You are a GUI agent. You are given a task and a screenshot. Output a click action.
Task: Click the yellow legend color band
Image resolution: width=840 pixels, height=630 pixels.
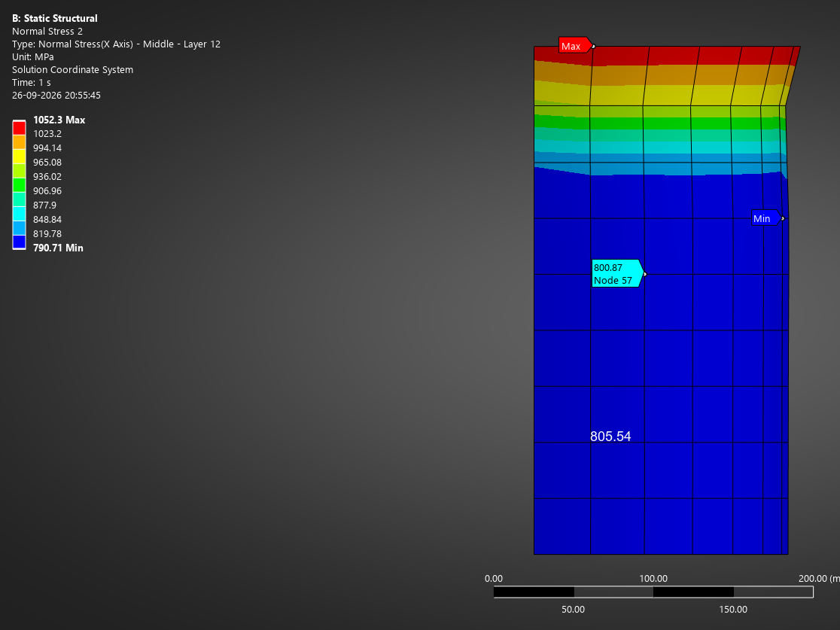click(x=20, y=157)
